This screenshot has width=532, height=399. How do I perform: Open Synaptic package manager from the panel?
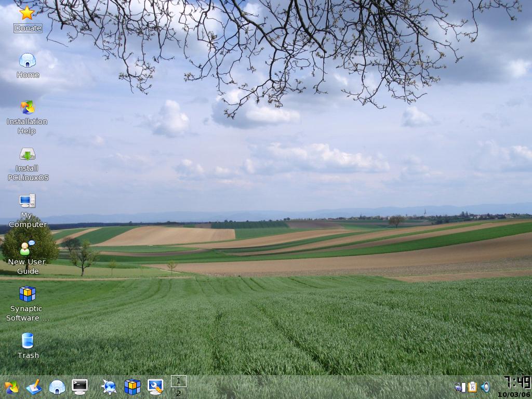132,387
